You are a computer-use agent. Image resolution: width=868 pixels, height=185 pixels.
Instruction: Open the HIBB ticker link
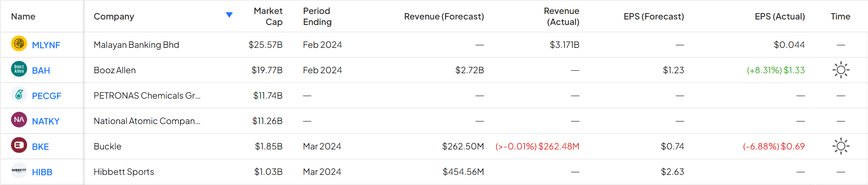click(x=42, y=172)
